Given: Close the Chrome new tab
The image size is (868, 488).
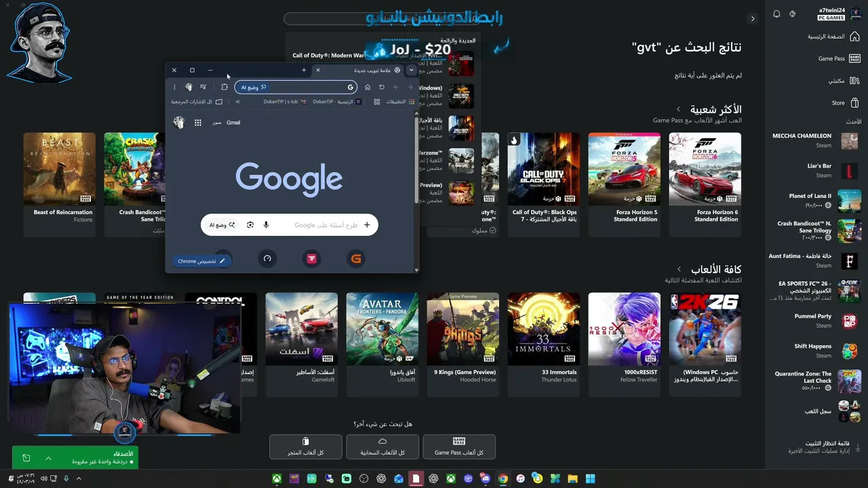Looking at the screenshot, I should pos(317,70).
